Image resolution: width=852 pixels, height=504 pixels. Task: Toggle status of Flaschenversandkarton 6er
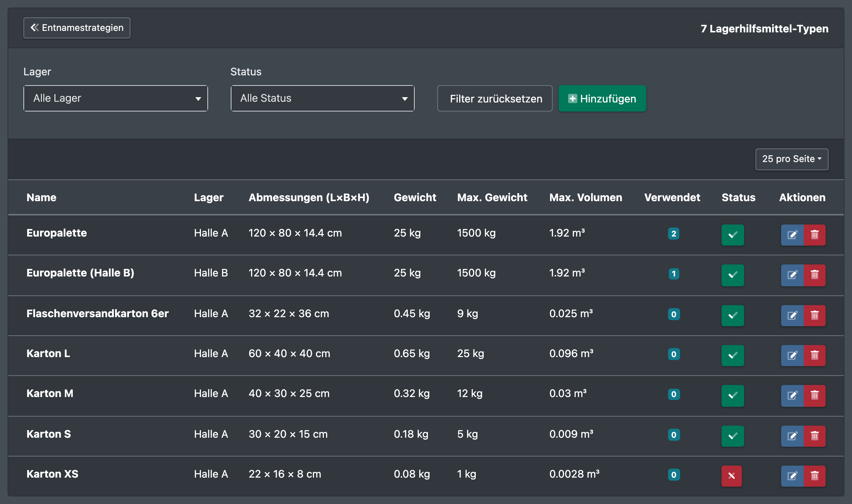pyautogui.click(x=732, y=315)
